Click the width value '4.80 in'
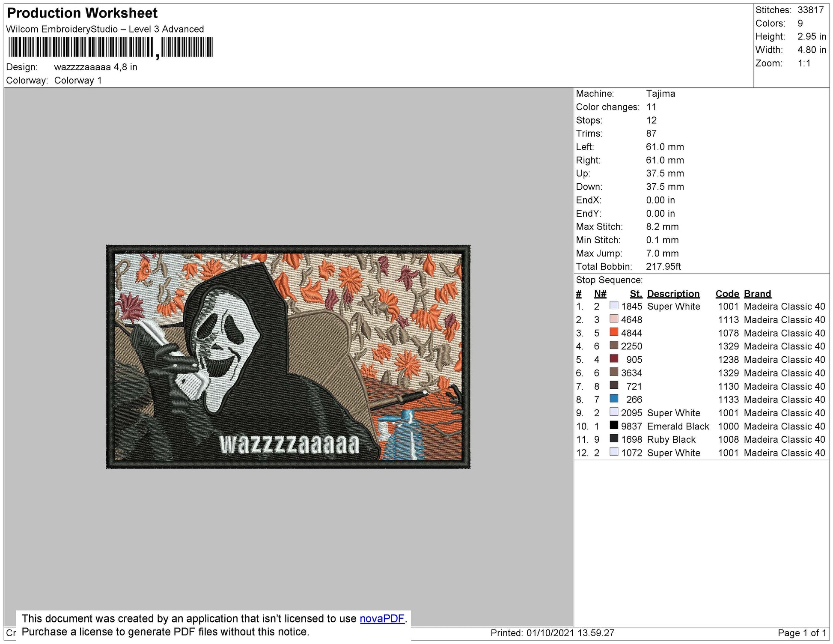 coord(812,50)
